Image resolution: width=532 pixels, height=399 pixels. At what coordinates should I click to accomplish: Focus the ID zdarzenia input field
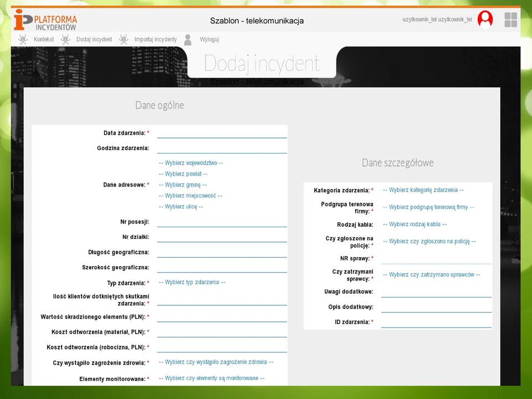[436, 323]
